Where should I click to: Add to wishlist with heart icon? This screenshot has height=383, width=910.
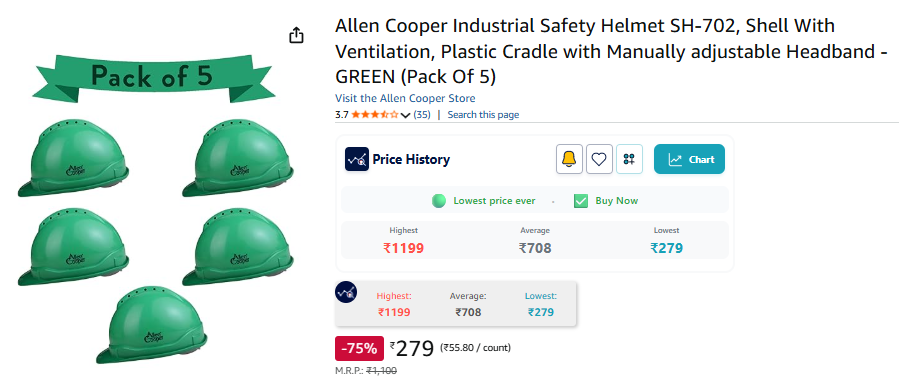[x=600, y=159]
